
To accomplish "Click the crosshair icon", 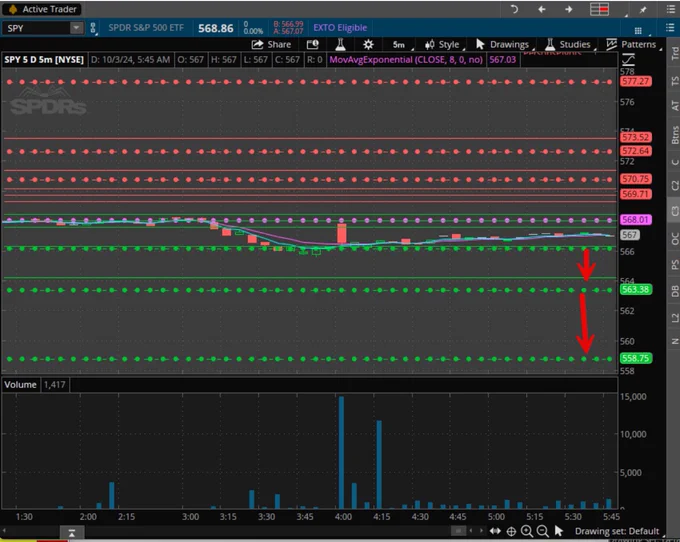I will pos(511,531).
